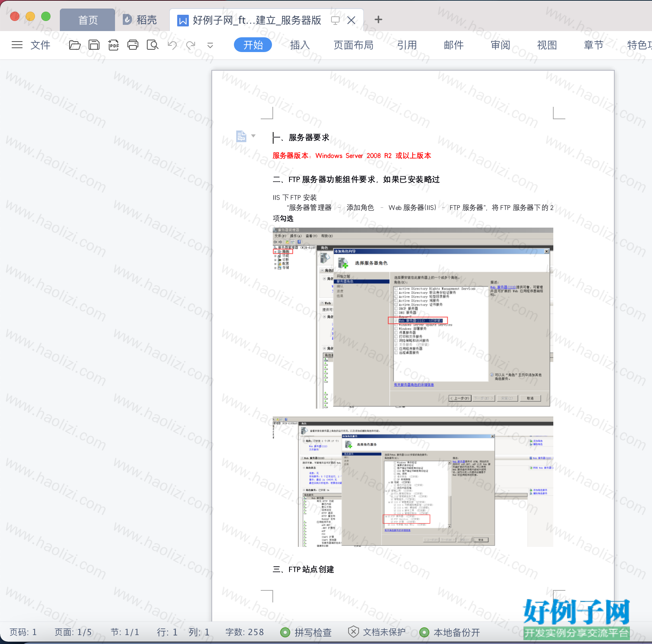Open a new tab with plus
Viewport: 652px width, 644px height.
click(378, 20)
